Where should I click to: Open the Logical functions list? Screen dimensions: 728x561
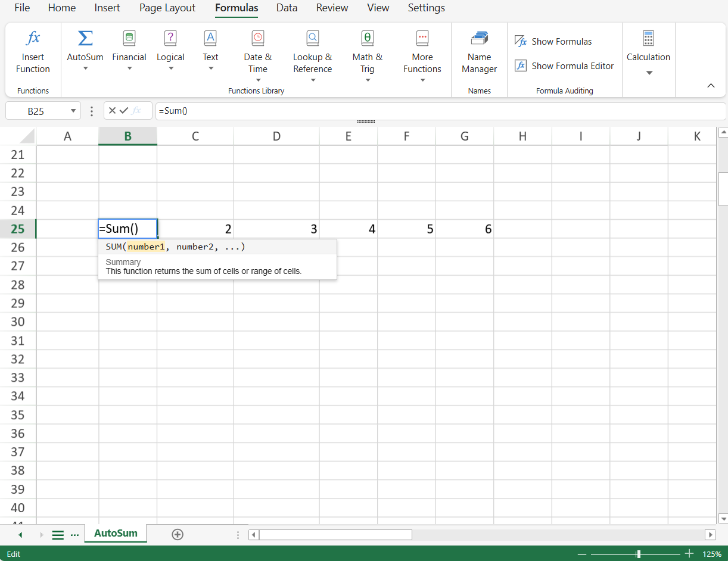click(x=170, y=53)
